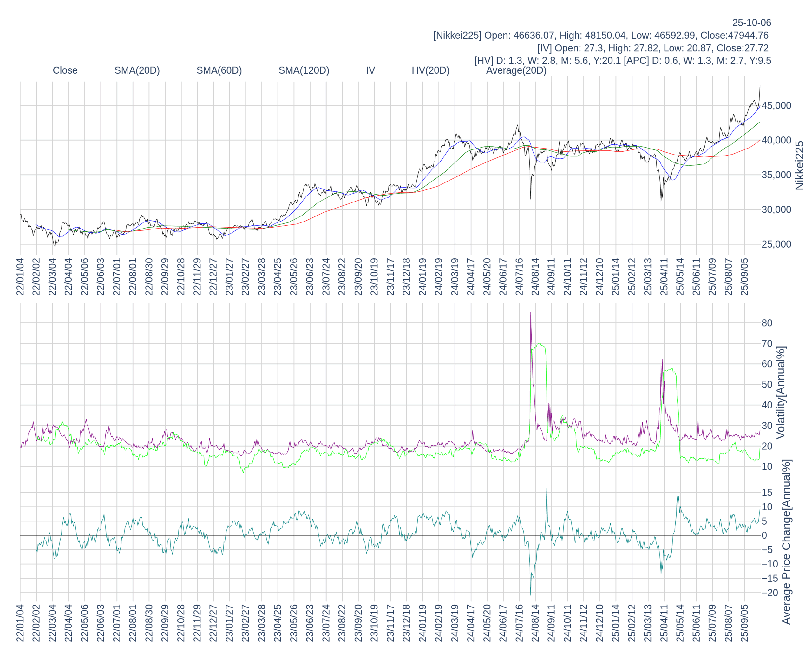The height and width of the screenshot is (650, 812).
Task: Click the 25-10-06 date header text
Action: coord(751,23)
